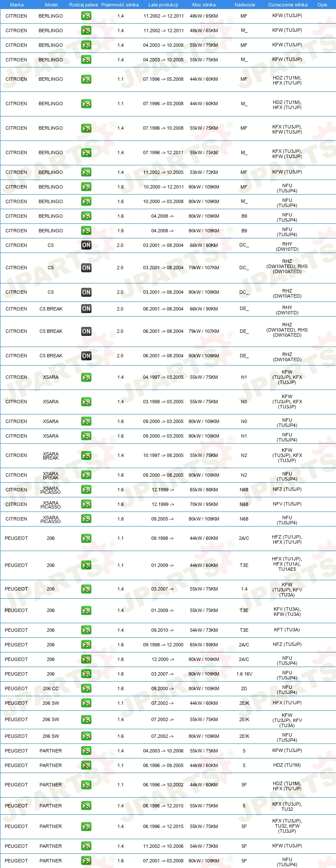Click the Nadwozie column header

click(x=245, y=5)
